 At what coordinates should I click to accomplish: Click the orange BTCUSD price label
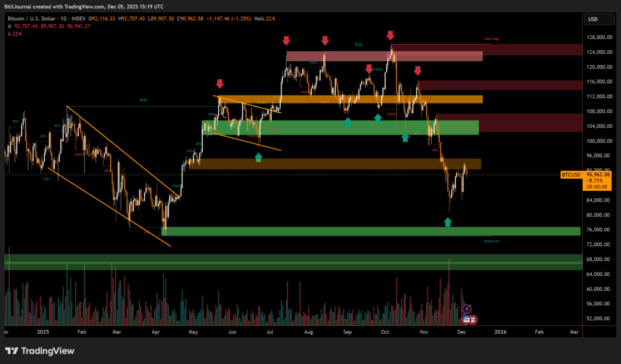click(571, 174)
